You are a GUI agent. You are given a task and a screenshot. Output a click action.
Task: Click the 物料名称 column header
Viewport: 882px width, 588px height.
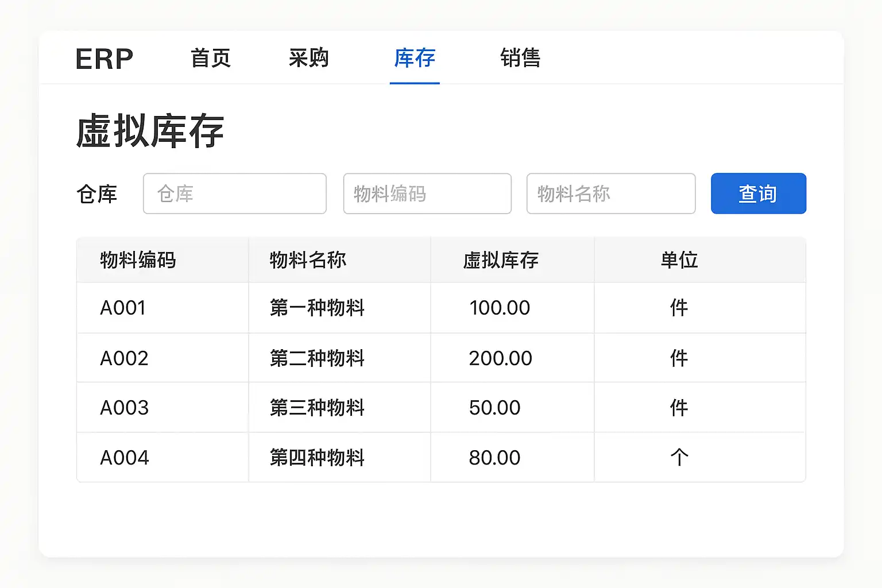click(x=308, y=260)
